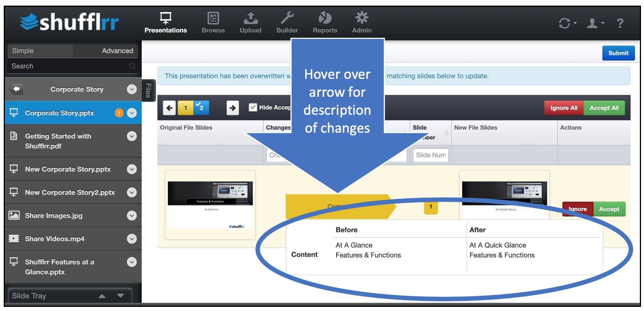
Task: Open Getting Started with Shufflrr.pdf
Action: 58,141
